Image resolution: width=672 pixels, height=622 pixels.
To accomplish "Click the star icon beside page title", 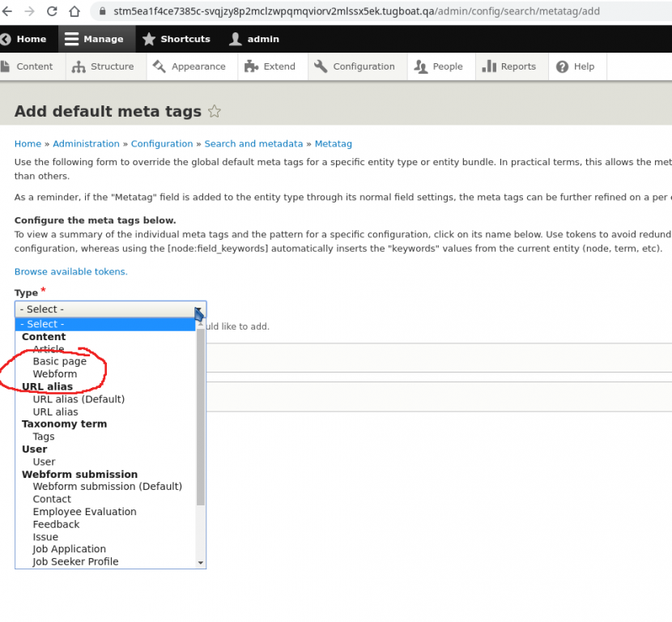I will (x=215, y=112).
